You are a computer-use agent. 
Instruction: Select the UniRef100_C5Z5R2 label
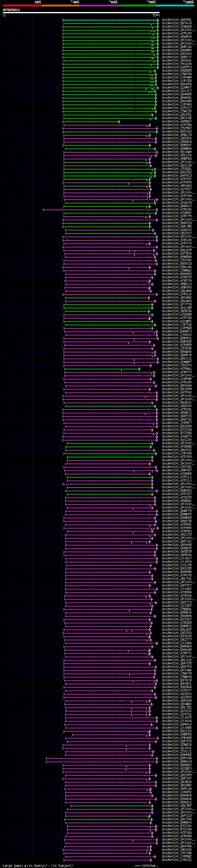(x=177, y=128)
